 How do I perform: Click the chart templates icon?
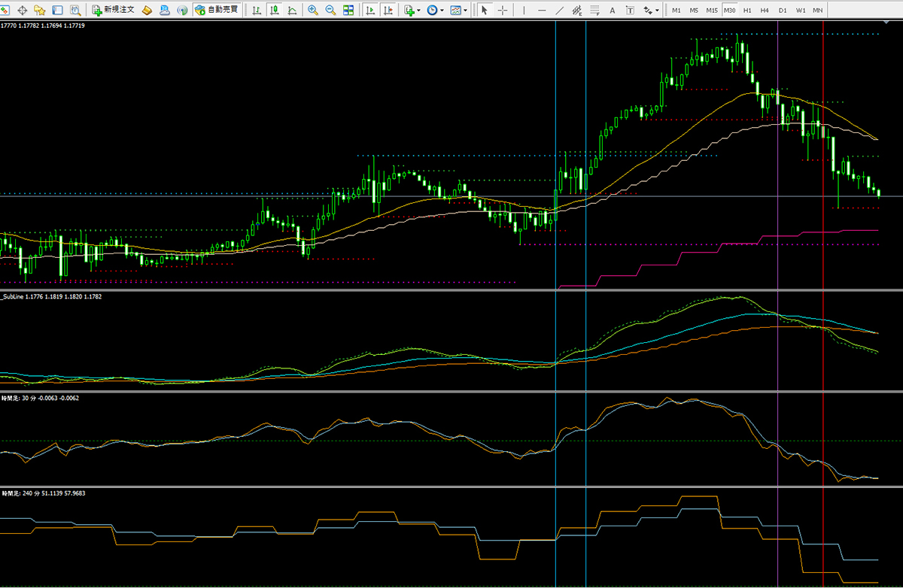point(456,11)
